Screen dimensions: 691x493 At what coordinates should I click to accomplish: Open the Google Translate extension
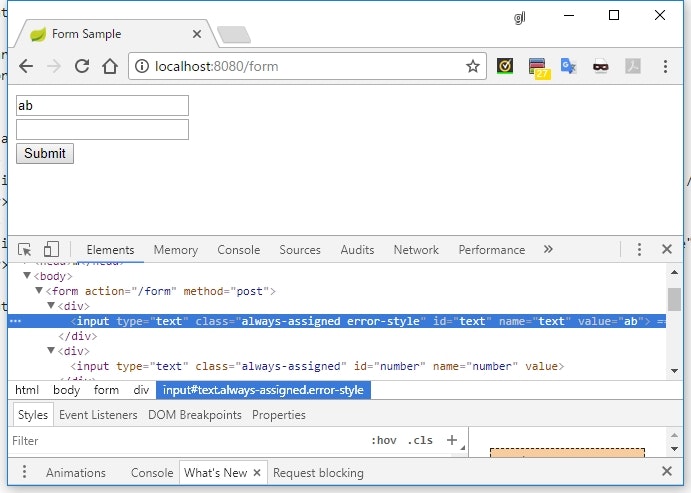(568, 66)
